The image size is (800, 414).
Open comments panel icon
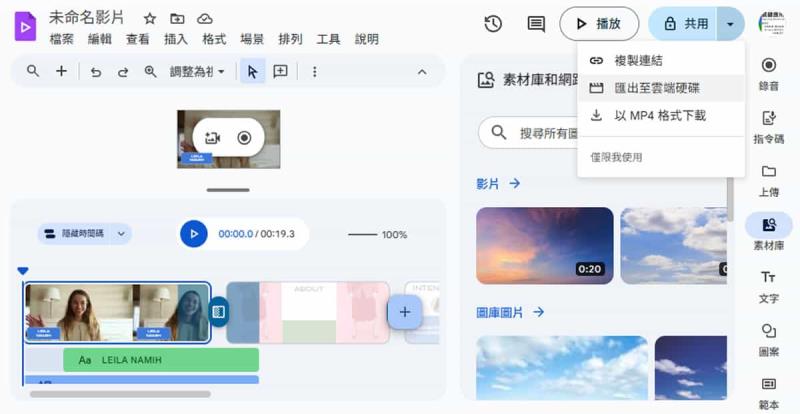tap(536, 23)
